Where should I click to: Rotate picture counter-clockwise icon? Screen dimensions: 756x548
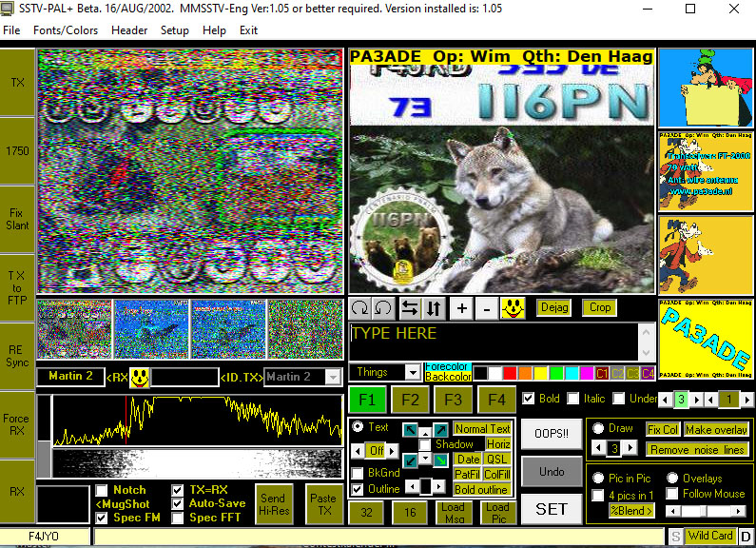[384, 307]
